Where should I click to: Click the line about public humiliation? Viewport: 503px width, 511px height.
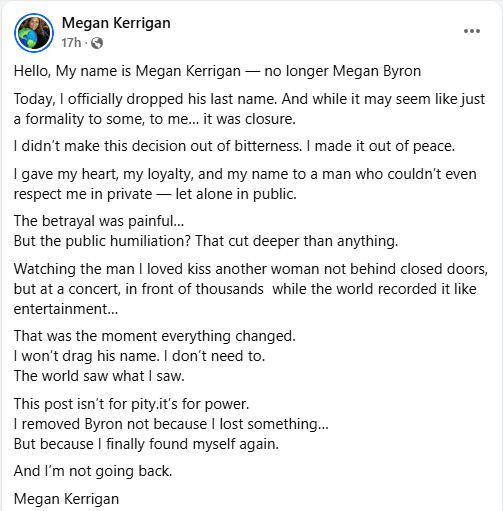coord(206,241)
